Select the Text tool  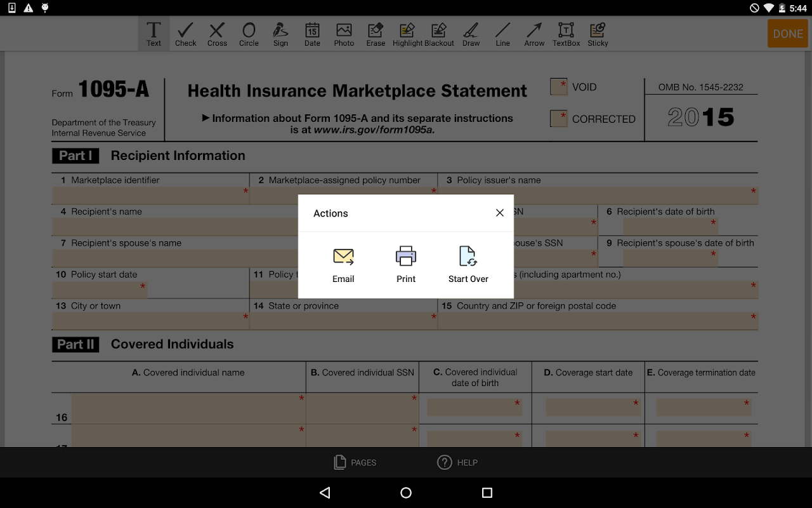(154, 34)
